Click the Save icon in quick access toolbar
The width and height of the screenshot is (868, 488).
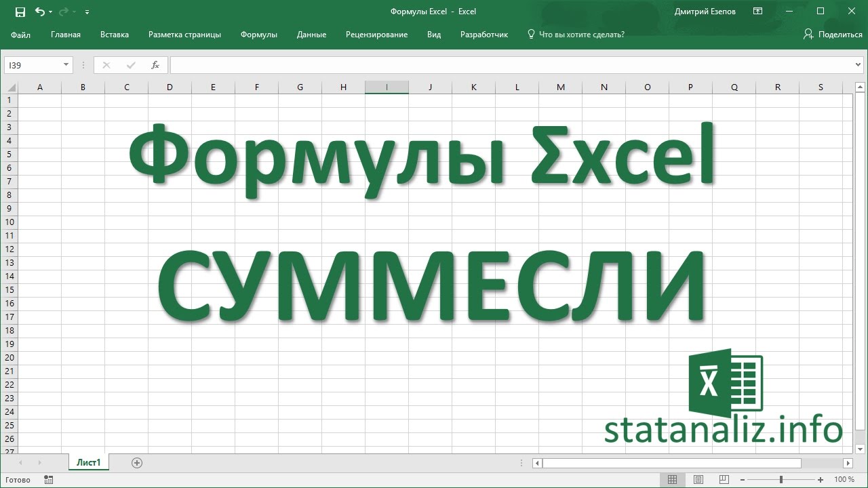20,12
